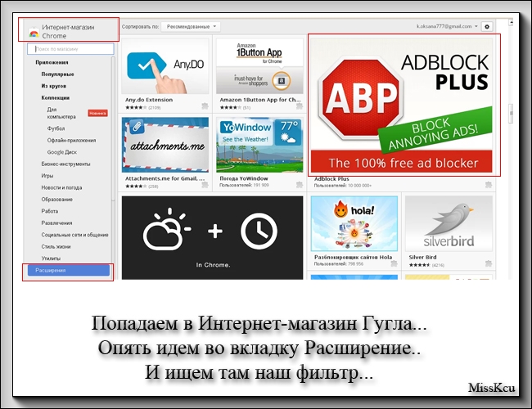
Task: Click Разблокировщик сайтов Hola title
Action: [353, 257]
